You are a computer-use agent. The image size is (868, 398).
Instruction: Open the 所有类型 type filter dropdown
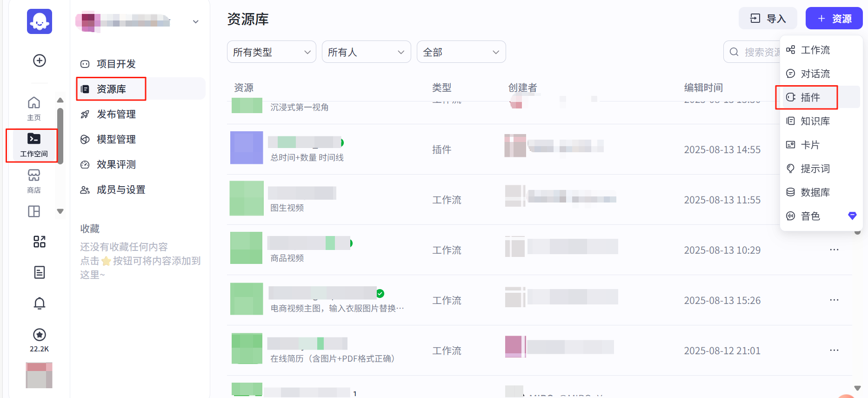[x=272, y=52]
